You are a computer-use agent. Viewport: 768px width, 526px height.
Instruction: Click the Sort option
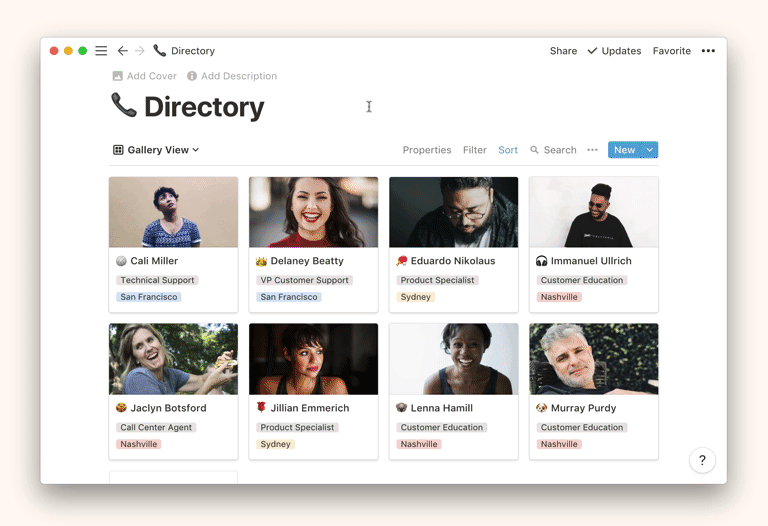(508, 150)
